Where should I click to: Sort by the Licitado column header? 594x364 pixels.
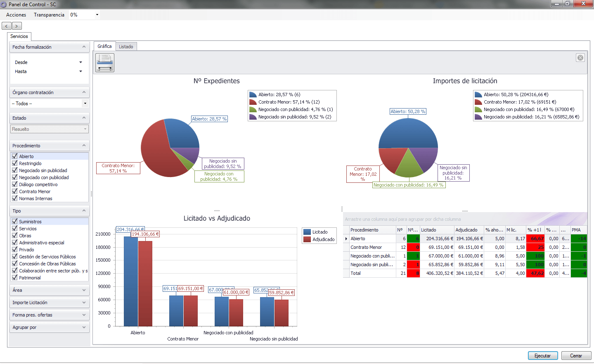437,230
